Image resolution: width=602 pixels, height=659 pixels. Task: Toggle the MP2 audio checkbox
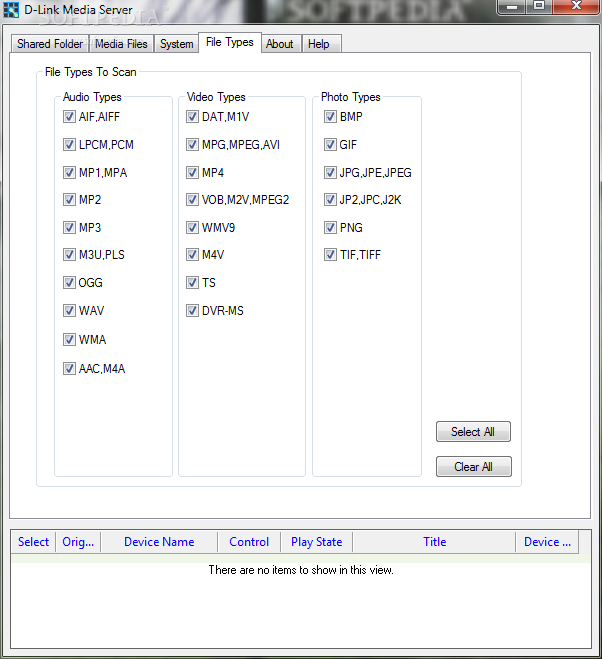(69, 199)
